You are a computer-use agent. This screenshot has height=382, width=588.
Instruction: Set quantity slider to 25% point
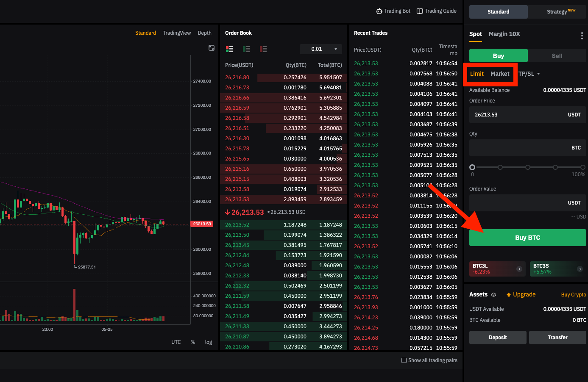[500, 167]
